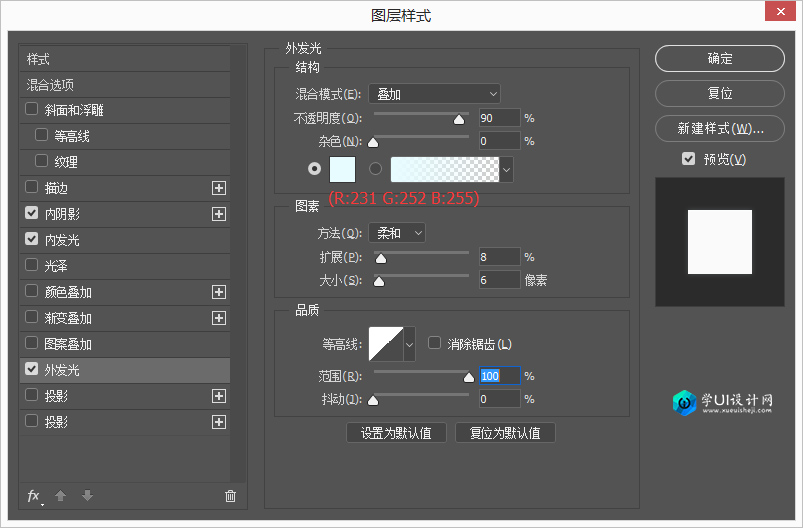Click the plus icon next to 渐变叠加

pos(219,318)
